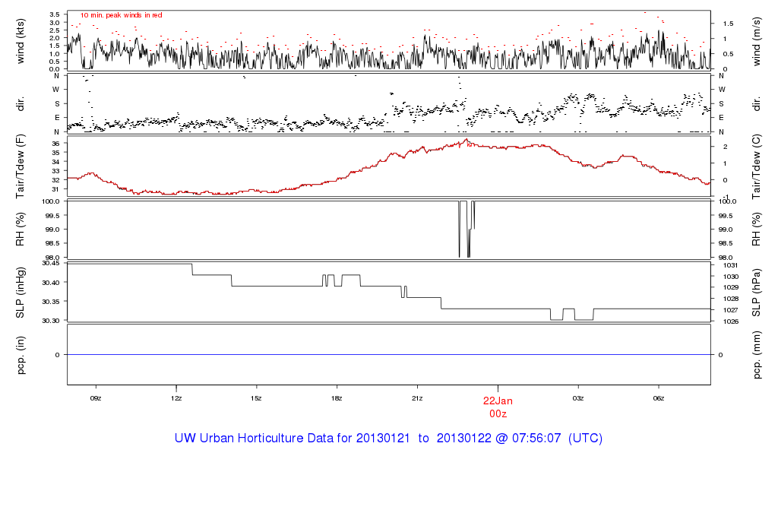Click the 98.0 tick on left RH axis
Image resolution: width=778 pixels, height=532 pixels.
point(52,258)
